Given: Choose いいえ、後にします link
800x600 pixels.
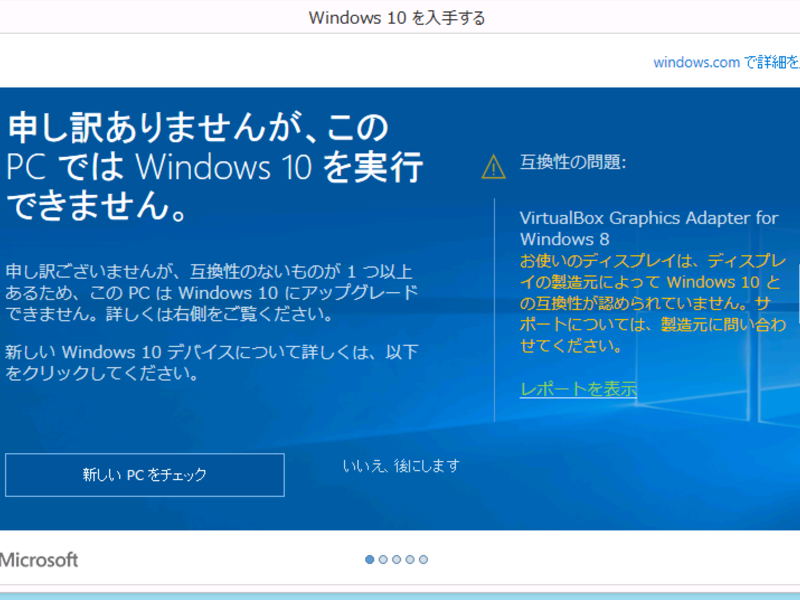Looking at the screenshot, I should point(402,465).
